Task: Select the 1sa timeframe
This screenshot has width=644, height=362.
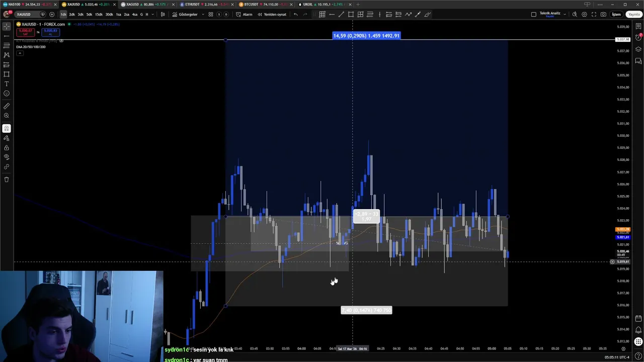Action: [x=118, y=14]
